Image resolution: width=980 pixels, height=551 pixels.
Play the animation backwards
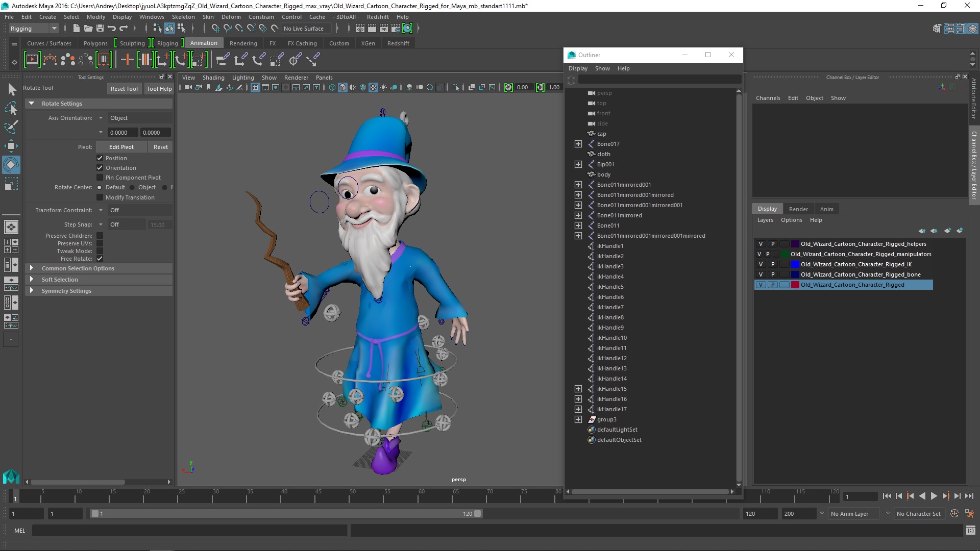pos(922,496)
